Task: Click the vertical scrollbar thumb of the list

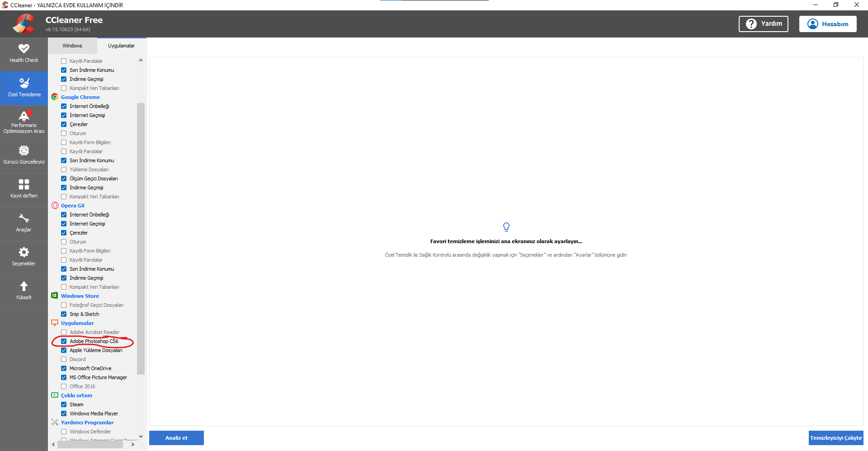Action: 141,239
